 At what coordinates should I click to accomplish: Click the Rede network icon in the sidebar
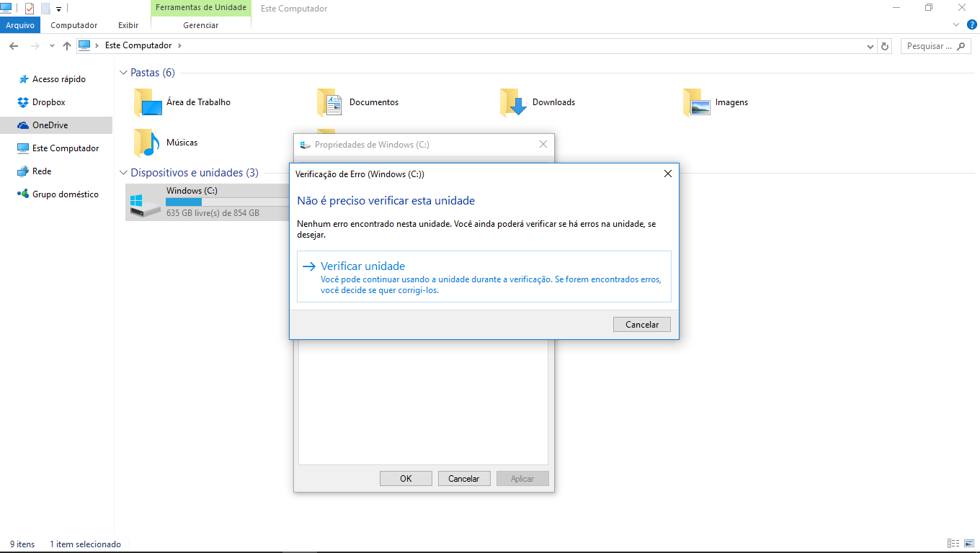pyautogui.click(x=23, y=171)
